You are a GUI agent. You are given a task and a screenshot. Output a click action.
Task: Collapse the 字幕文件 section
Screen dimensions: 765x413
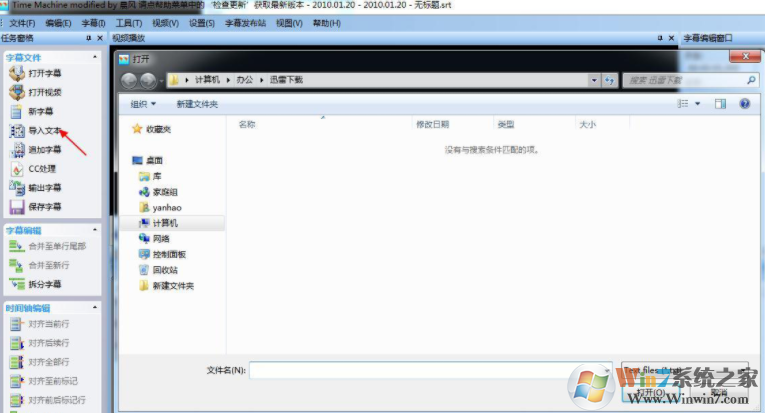click(95, 57)
